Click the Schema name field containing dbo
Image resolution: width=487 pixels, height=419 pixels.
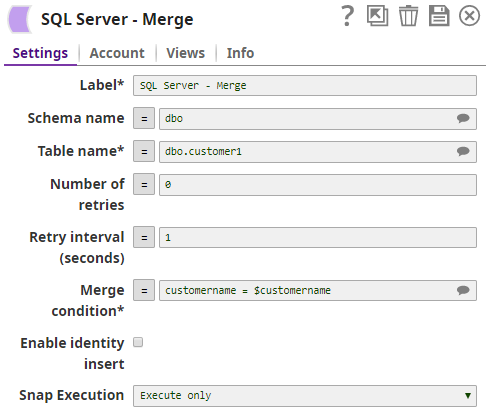tap(318, 119)
